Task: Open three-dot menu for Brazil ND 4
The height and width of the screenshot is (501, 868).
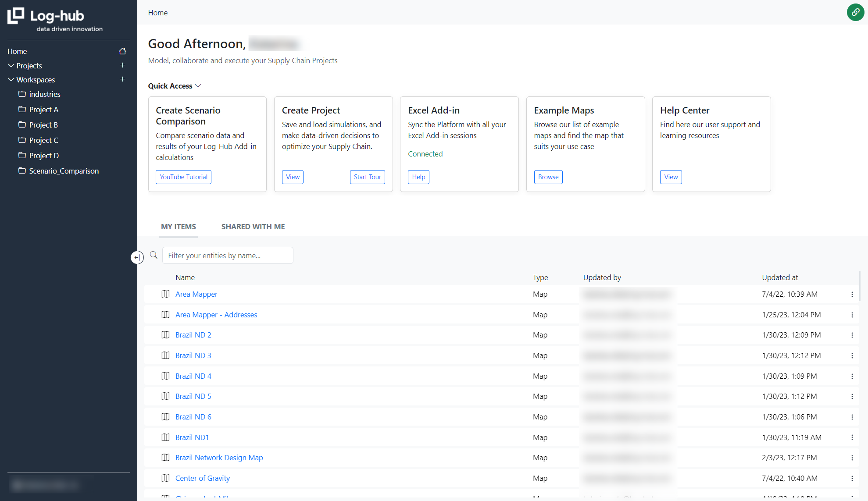Action: (852, 376)
